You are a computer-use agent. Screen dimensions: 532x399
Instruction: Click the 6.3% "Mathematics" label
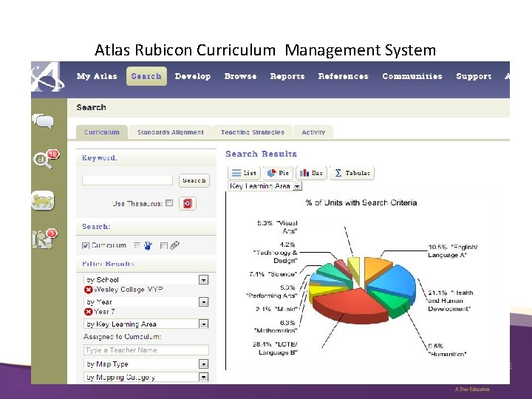pos(275,327)
